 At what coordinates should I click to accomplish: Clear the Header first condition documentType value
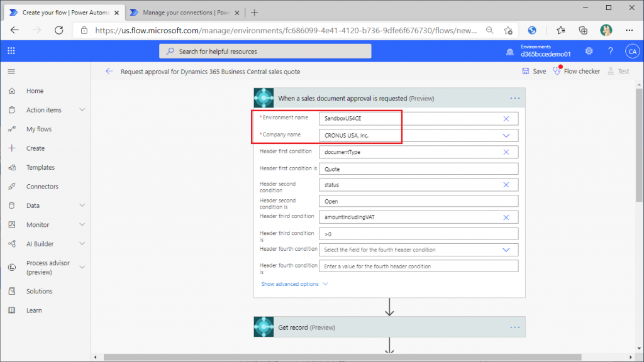tap(506, 152)
